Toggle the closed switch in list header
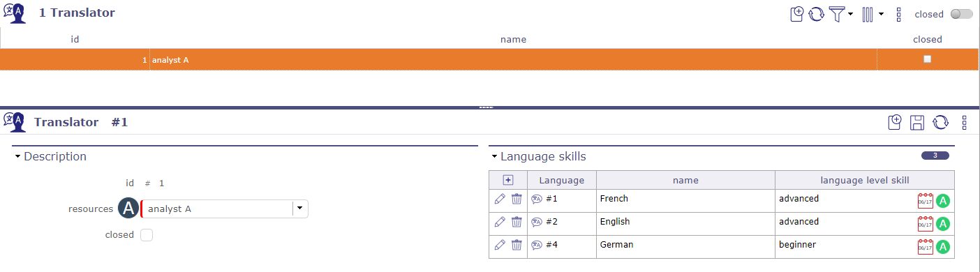Image resolution: width=980 pixels, height=272 pixels. point(961,14)
